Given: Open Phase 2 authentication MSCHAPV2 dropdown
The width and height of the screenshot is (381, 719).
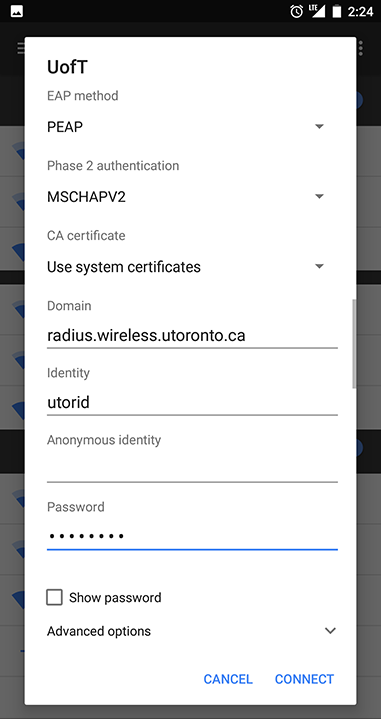Looking at the screenshot, I should click(186, 197).
